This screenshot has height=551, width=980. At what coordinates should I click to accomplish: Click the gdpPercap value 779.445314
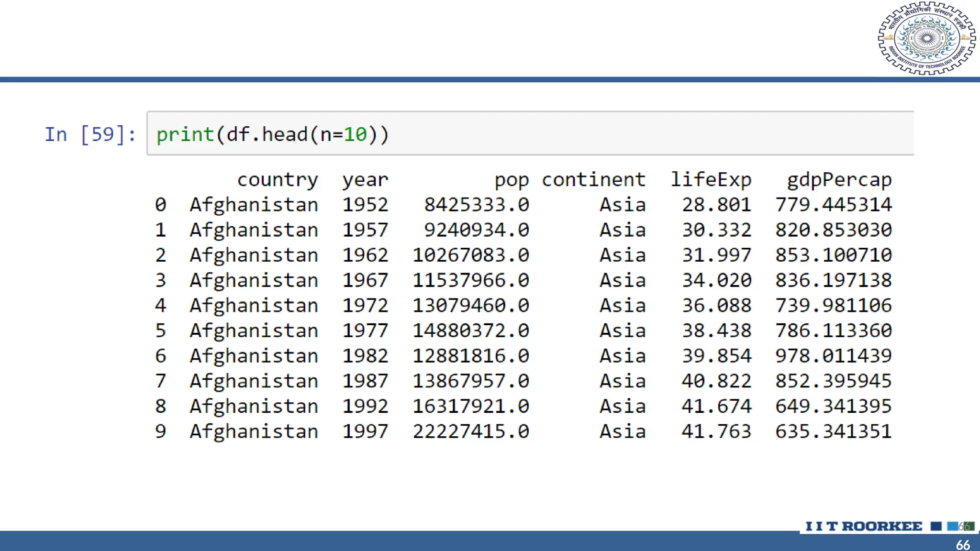[834, 205]
